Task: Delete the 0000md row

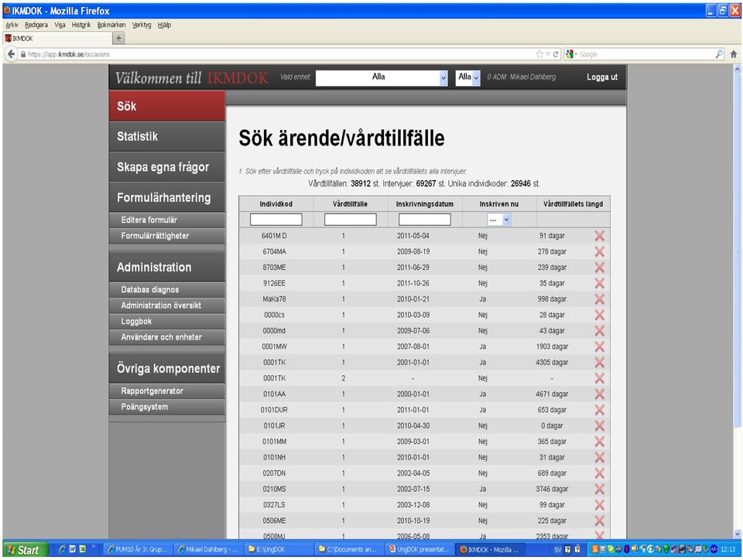Action: point(599,331)
